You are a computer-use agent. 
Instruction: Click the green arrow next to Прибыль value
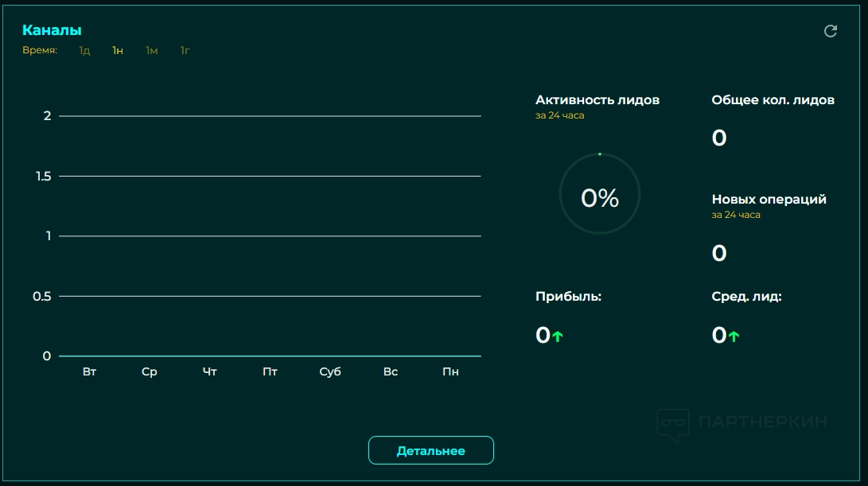[x=558, y=336]
